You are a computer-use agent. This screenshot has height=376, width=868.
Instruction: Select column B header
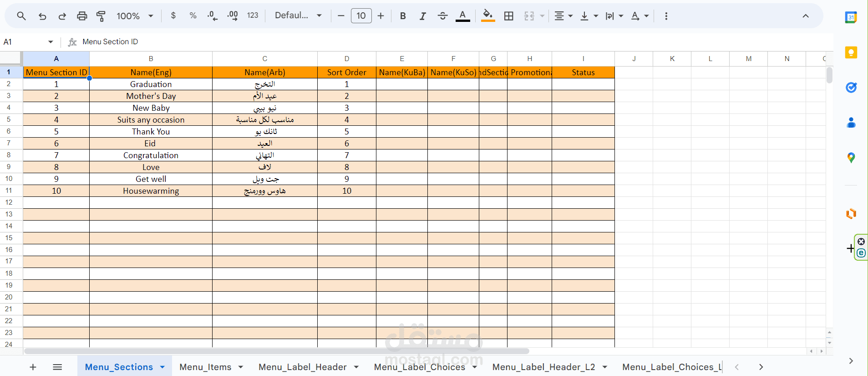tap(151, 59)
